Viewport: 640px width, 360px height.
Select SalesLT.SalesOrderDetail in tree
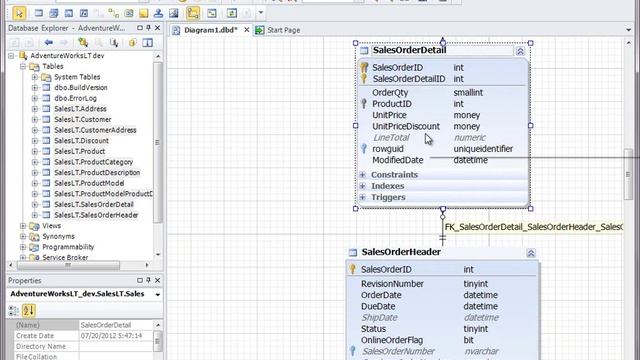pos(94,204)
